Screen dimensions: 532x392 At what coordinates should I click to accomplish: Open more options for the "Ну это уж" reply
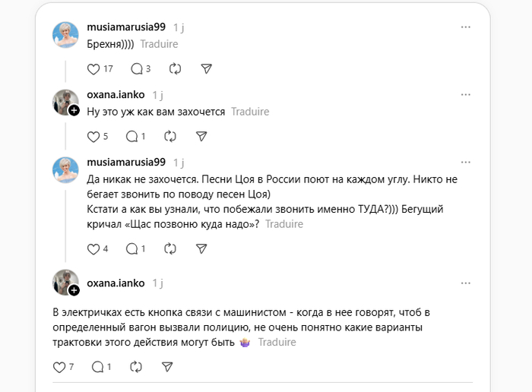click(465, 95)
